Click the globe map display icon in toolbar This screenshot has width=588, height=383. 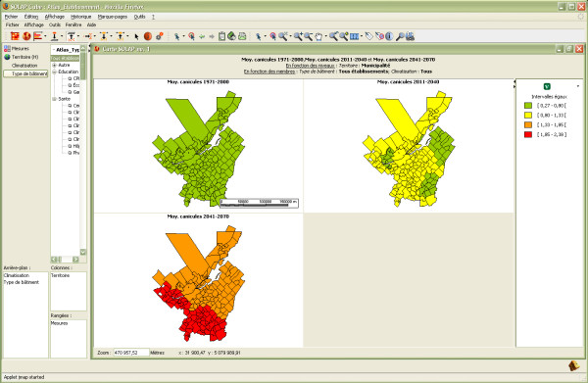click(x=26, y=36)
